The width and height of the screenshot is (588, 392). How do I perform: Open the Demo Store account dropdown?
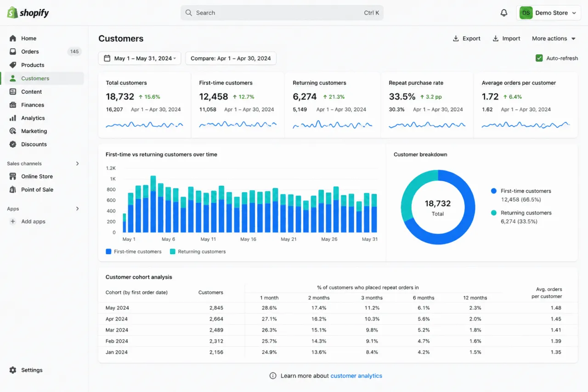(548, 13)
